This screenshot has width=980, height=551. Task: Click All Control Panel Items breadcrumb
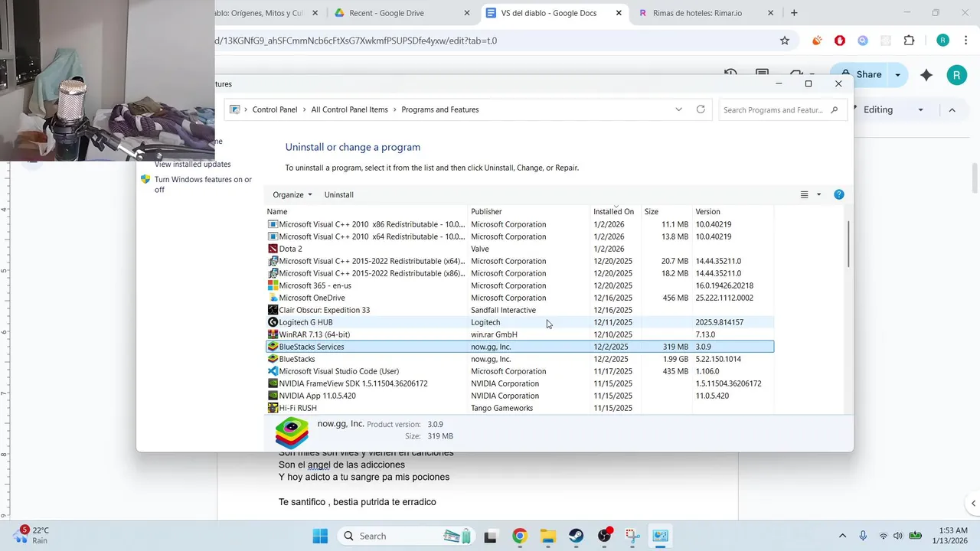(349, 109)
